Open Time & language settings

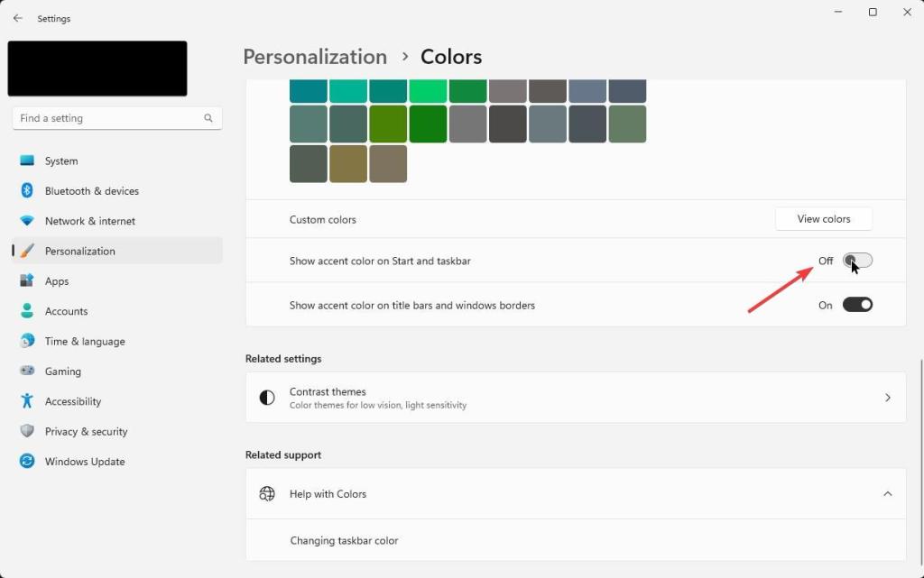[x=85, y=342]
